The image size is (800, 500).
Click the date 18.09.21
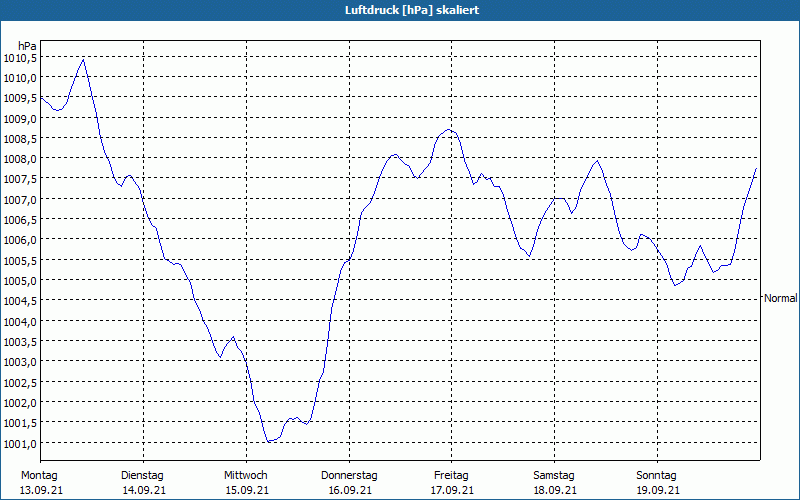(x=555, y=491)
